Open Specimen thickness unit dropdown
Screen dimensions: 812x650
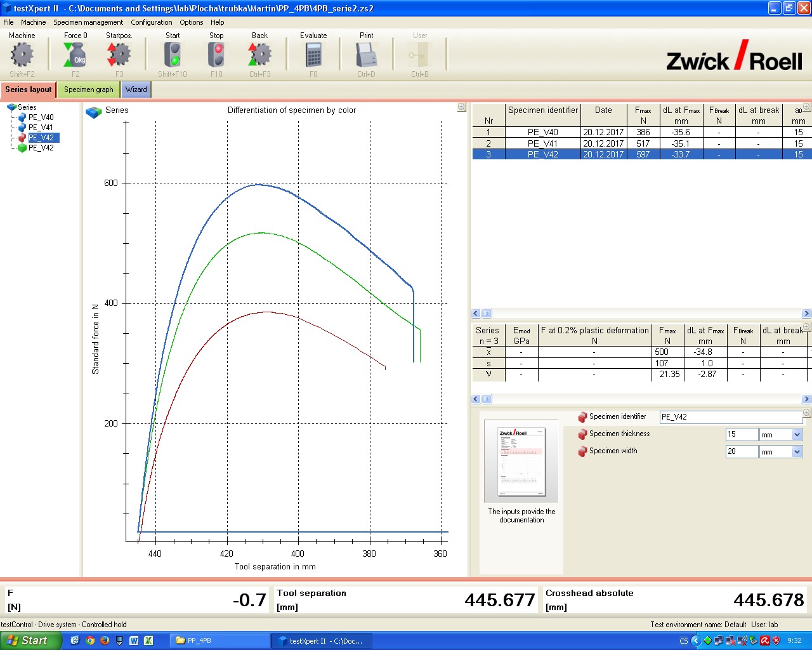797,435
